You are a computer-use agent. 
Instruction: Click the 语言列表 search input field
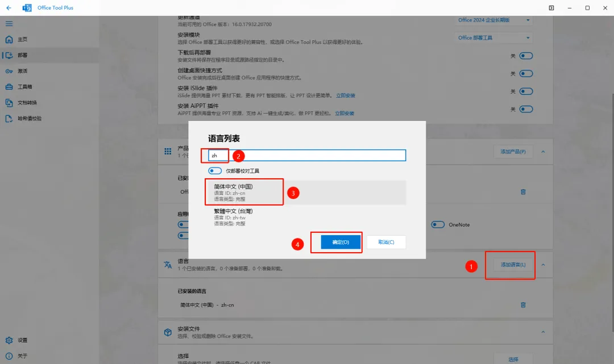click(x=307, y=155)
